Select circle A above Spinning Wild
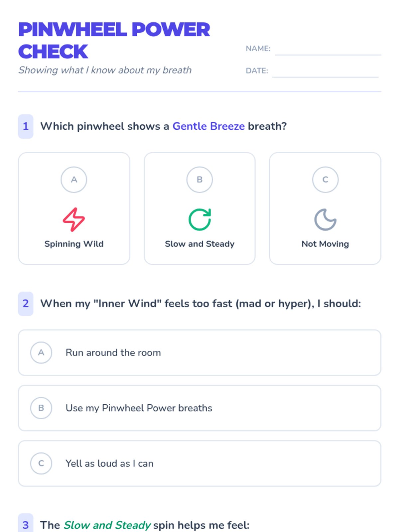 click(x=74, y=180)
